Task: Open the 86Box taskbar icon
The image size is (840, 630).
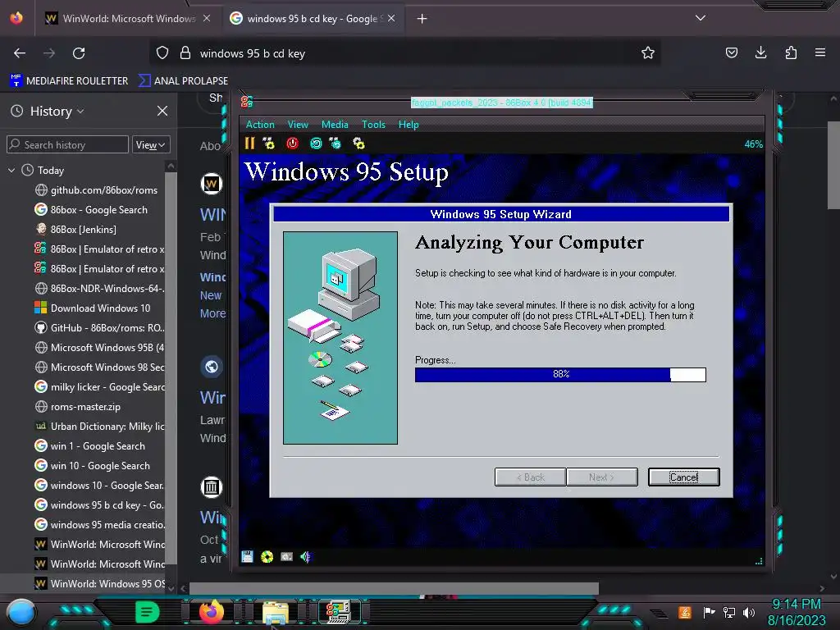Action: (339, 611)
